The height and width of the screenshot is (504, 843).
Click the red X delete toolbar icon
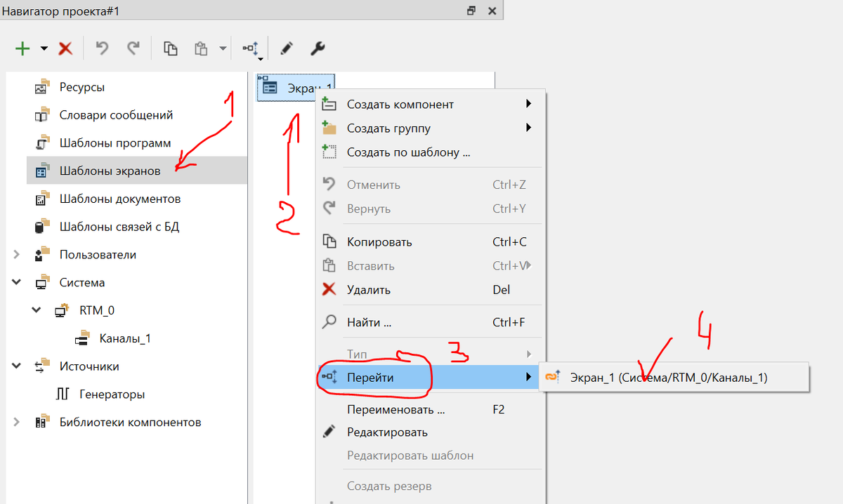click(x=65, y=48)
